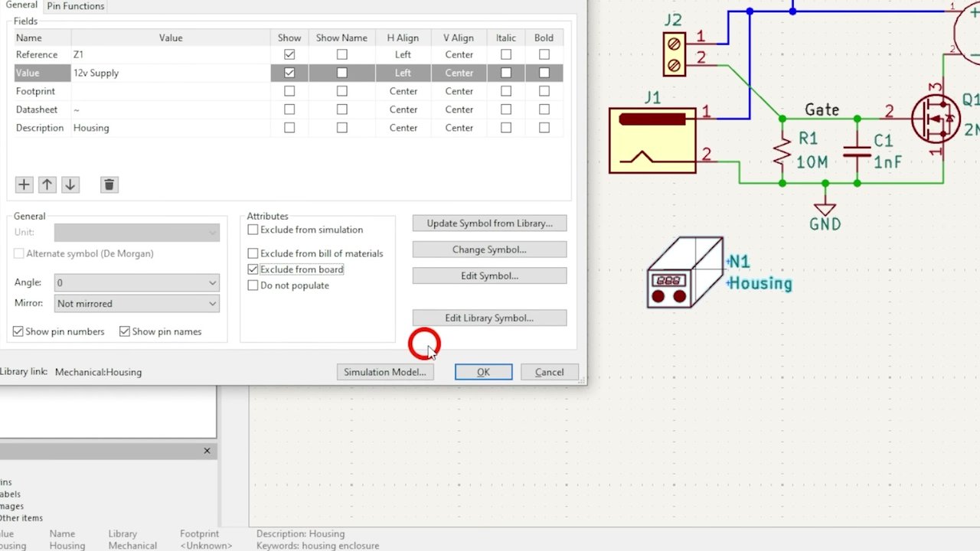Toggle Show checkbox for Footprint field

(289, 91)
